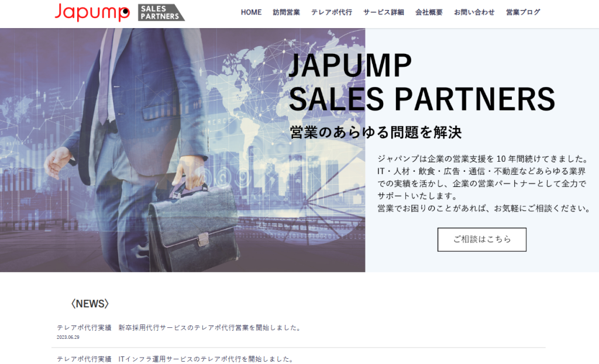This screenshot has height=364, width=599.
Task: Click the 〈NEWS〉 section heading
Action: (x=89, y=304)
